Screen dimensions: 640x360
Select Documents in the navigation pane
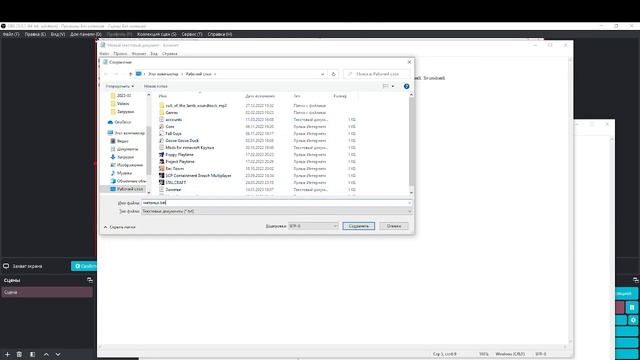click(124, 149)
